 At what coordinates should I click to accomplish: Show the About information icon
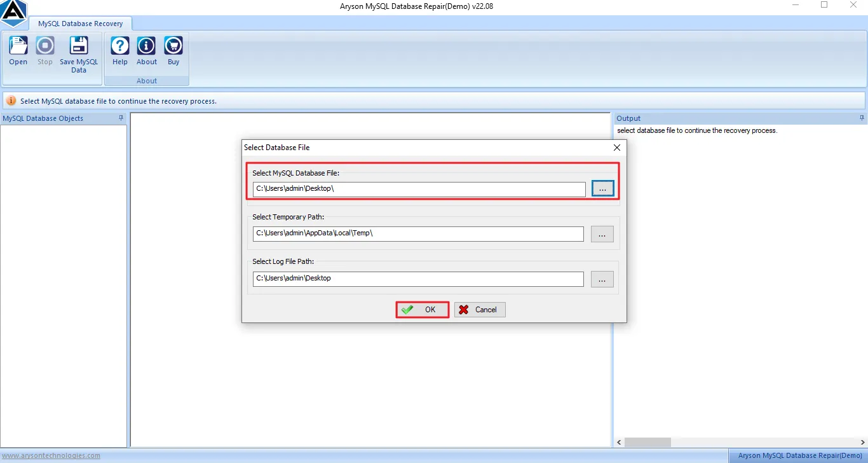(147, 51)
